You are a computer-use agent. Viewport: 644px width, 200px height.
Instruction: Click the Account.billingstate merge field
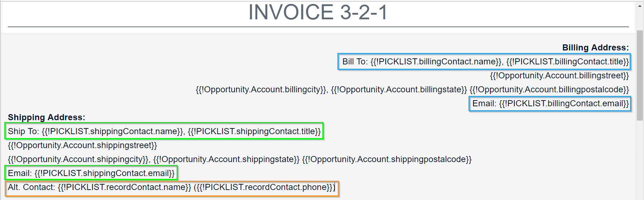399,89
